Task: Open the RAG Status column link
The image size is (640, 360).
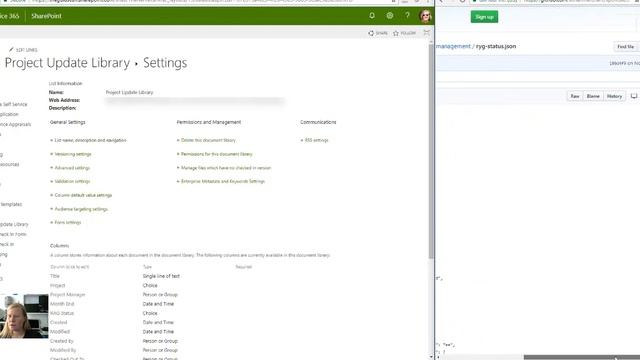Action: pos(62,313)
